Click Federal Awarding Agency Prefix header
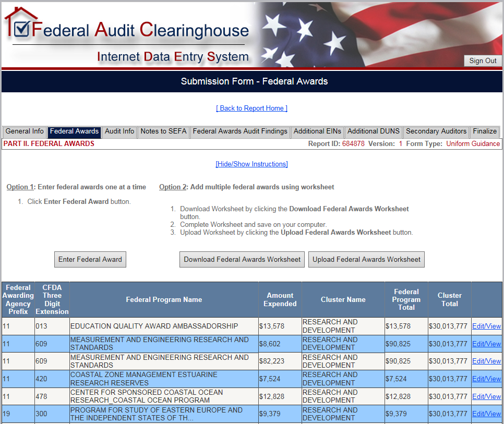Screen dimensions: 504x424 tap(18, 300)
